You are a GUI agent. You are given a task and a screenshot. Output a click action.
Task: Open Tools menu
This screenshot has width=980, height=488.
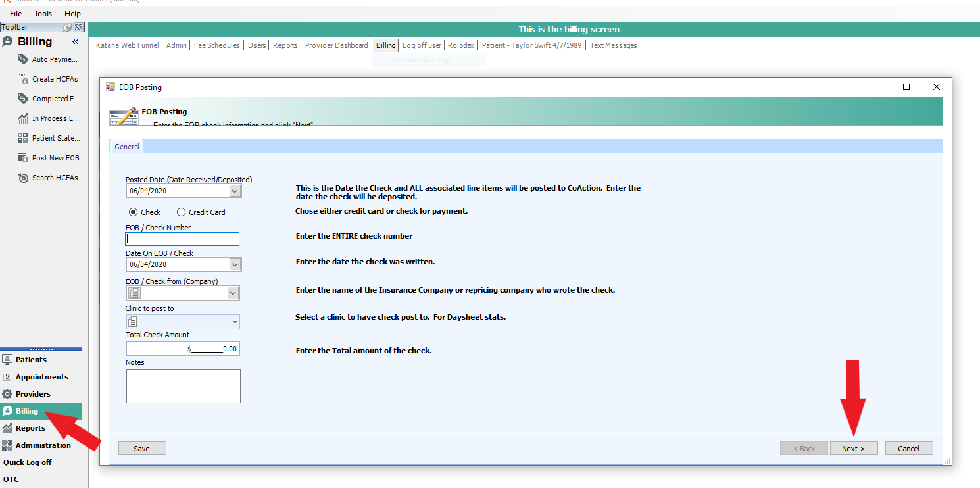point(43,13)
